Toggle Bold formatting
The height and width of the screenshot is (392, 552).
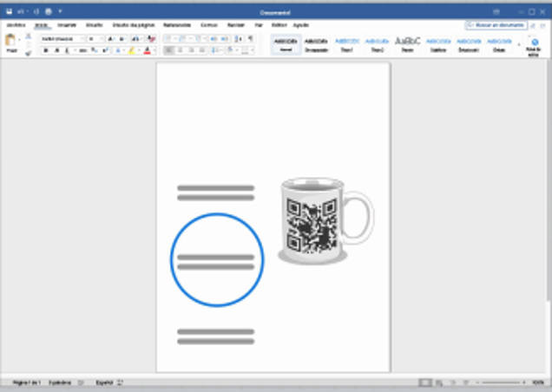coord(46,51)
